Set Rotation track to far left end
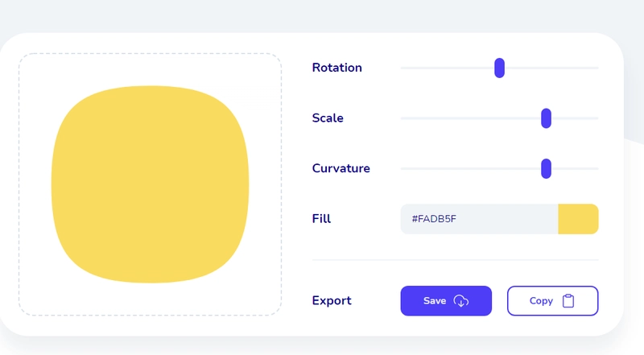 [402, 68]
